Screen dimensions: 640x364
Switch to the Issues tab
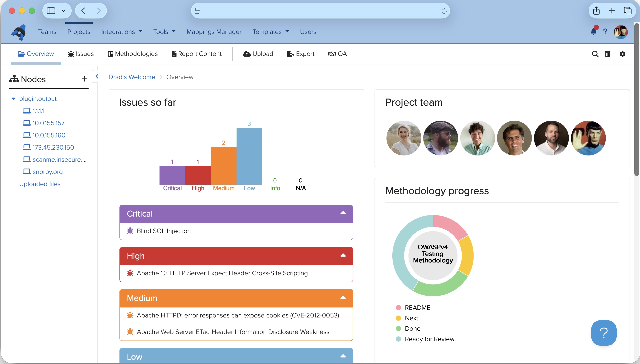[81, 54]
